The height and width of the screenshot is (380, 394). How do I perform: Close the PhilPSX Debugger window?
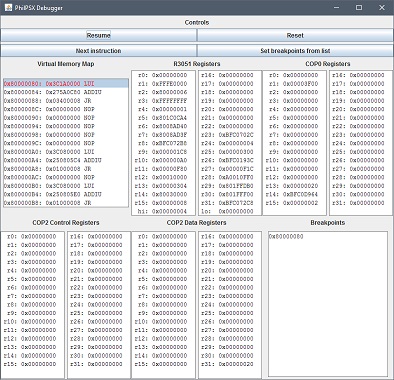[382, 7]
